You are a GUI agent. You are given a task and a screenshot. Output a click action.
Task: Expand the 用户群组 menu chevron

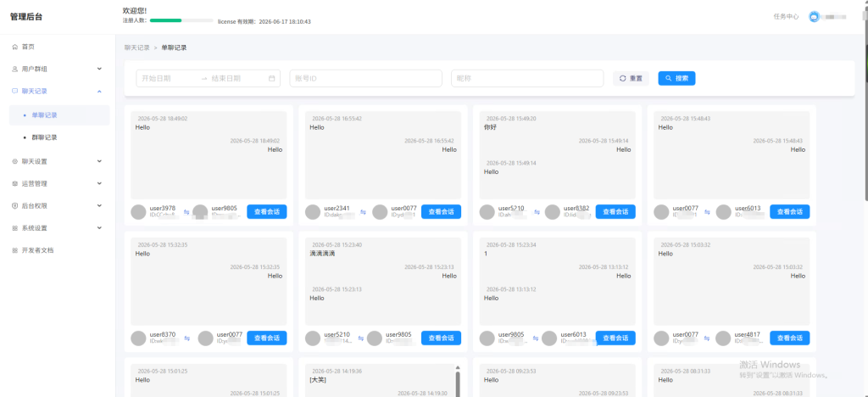coord(99,69)
